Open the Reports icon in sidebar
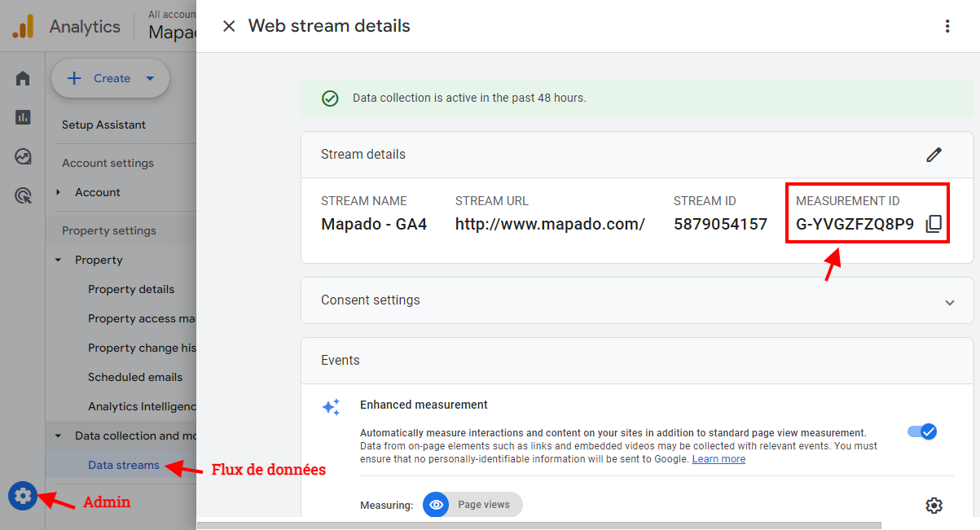The image size is (980, 530). point(23,117)
